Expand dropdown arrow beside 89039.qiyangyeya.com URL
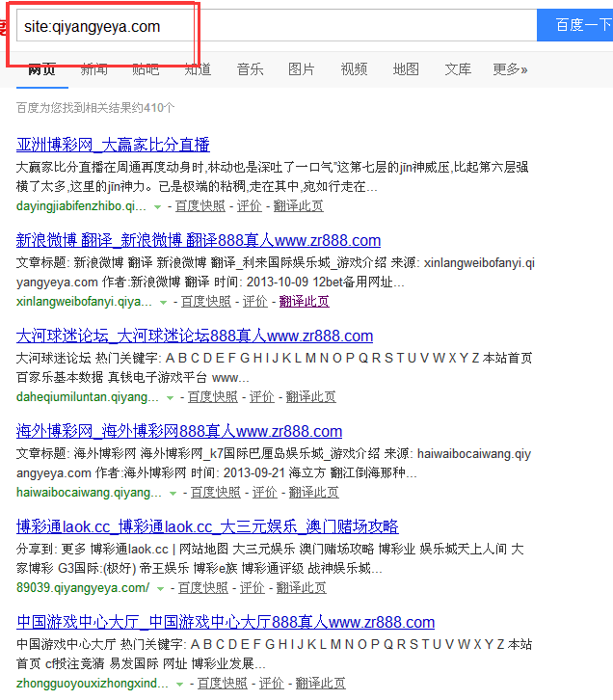 (x=161, y=589)
